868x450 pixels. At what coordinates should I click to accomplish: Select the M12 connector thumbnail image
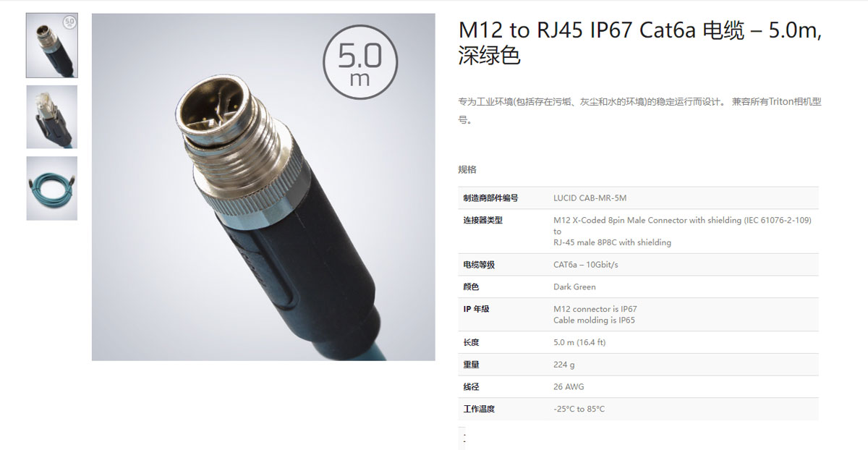point(52,45)
